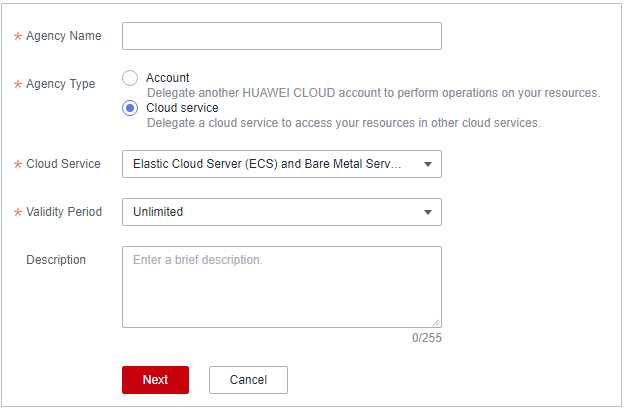Image resolution: width=626 pixels, height=409 pixels.
Task: Click the Agency Name text field
Action: tap(281, 36)
